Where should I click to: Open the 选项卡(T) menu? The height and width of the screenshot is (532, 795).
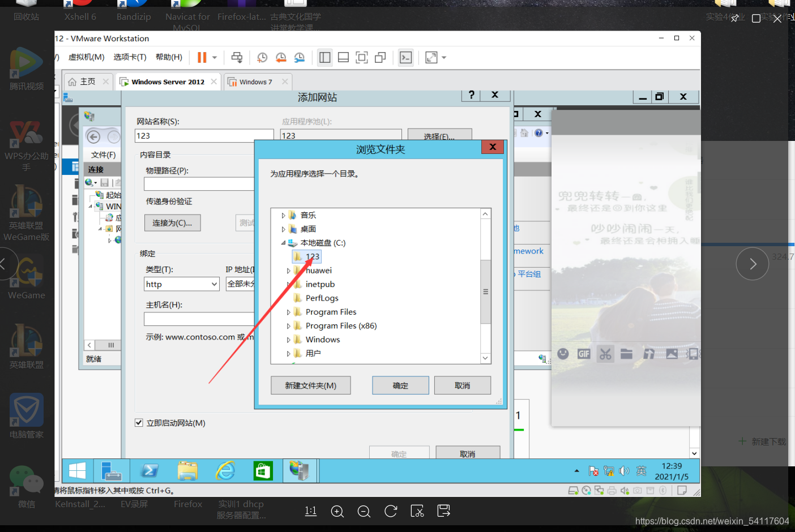click(130, 57)
